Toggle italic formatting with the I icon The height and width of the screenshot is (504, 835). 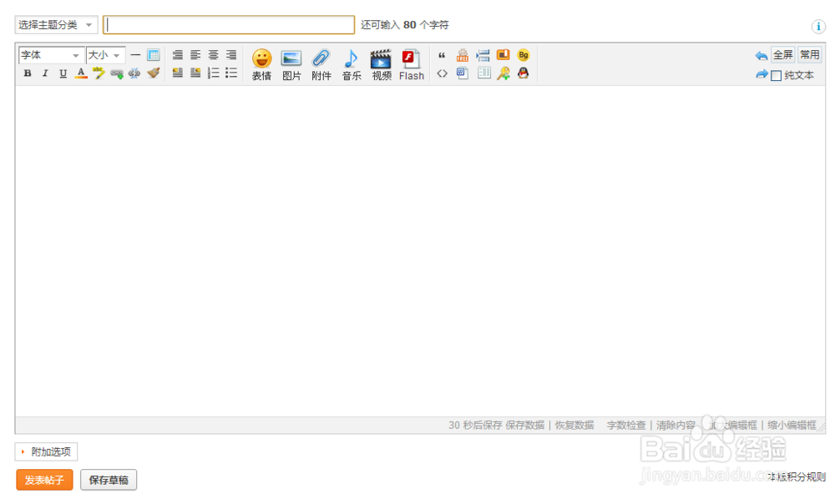tap(45, 73)
